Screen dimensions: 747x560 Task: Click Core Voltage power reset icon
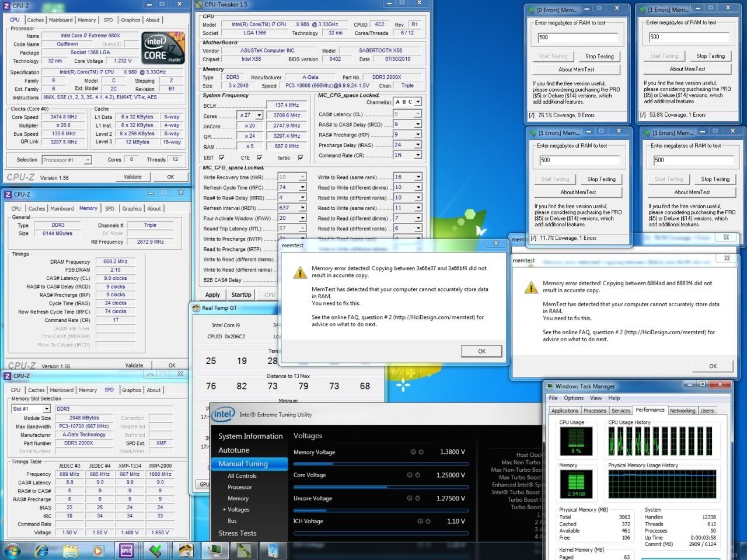417,475
